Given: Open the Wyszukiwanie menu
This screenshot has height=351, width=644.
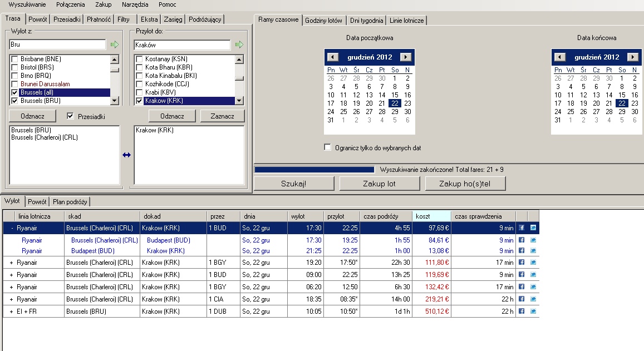Looking at the screenshot, I should coord(27,4).
